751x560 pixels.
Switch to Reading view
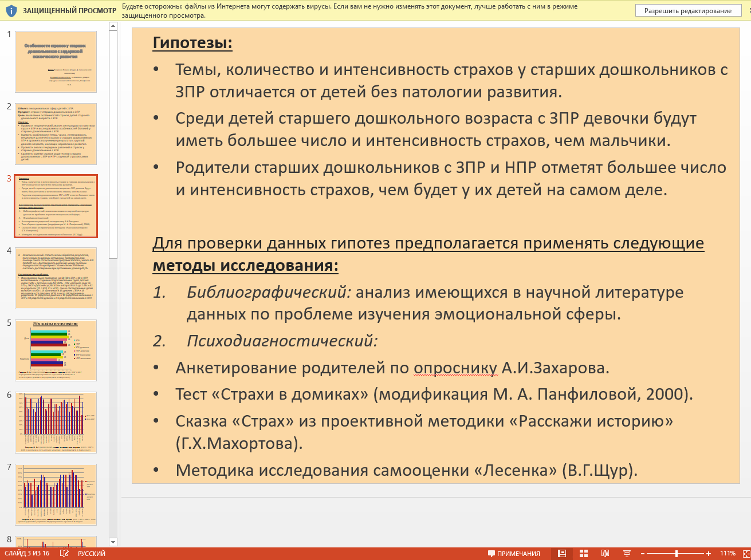coord(605,554)
